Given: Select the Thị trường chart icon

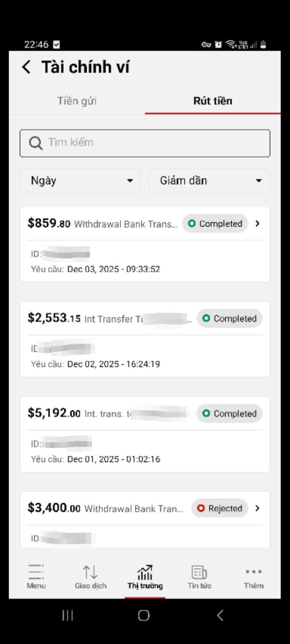Looking at the screenshot, I should tap(145, 572).
